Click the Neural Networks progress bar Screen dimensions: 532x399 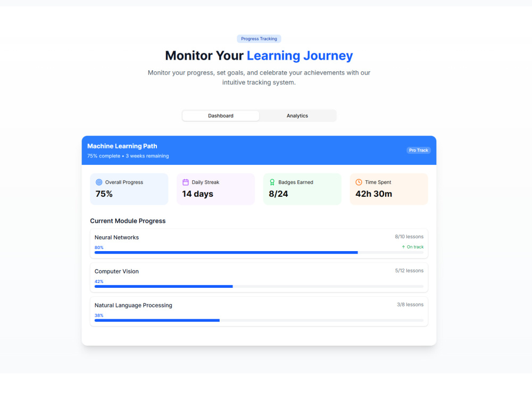(259, 252)
